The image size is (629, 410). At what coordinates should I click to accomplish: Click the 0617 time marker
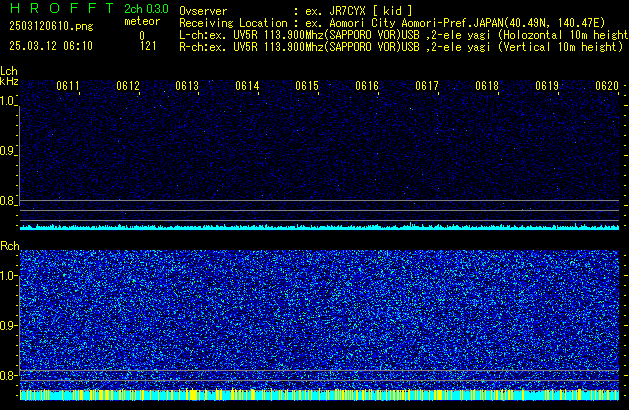tap(427, 86)
